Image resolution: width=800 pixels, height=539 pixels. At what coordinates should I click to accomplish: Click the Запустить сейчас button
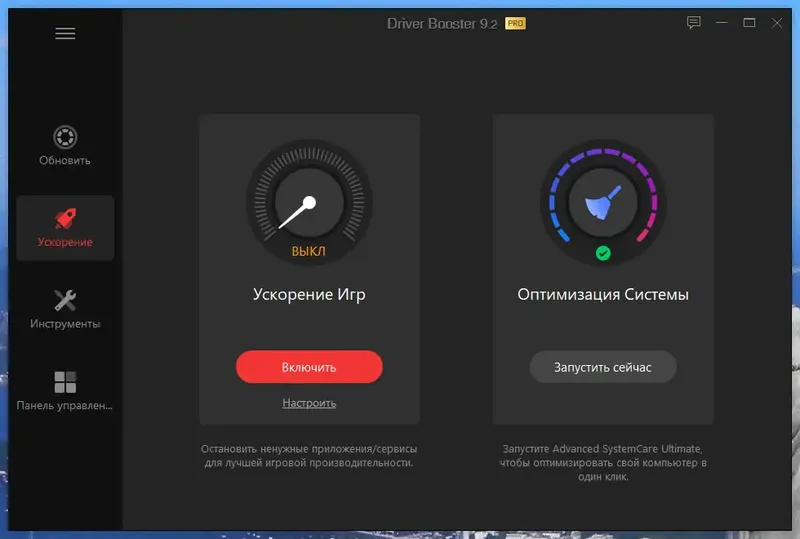point(603,367)
